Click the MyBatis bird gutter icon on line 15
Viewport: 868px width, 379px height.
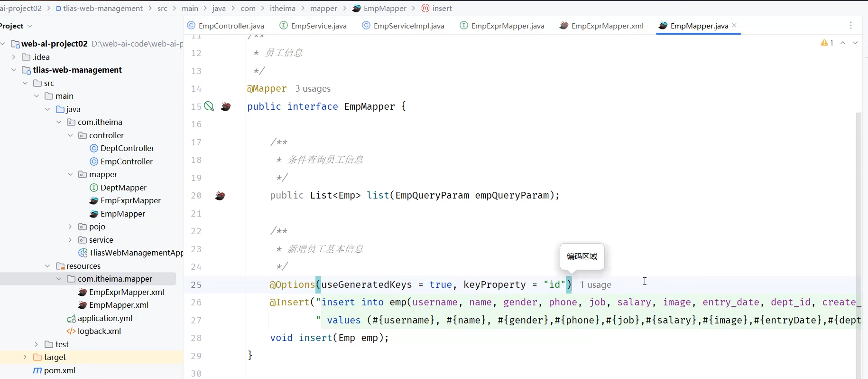(226, 106)
